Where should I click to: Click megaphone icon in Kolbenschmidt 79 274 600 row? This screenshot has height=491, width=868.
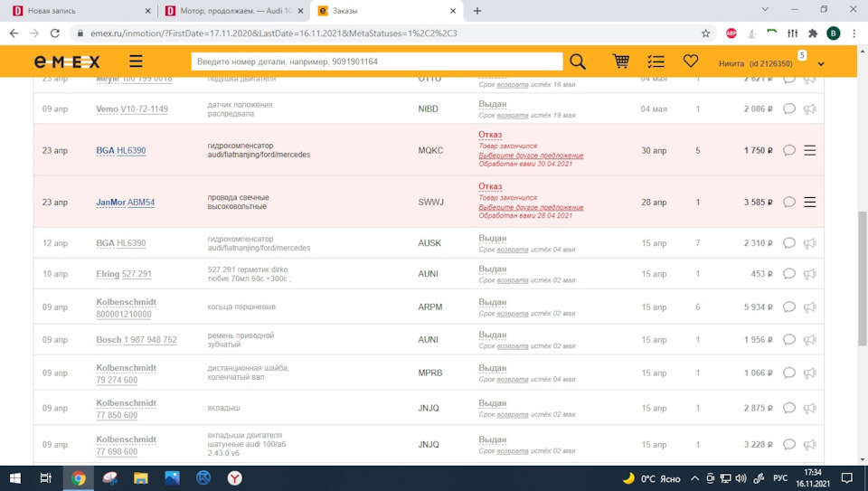810,373
